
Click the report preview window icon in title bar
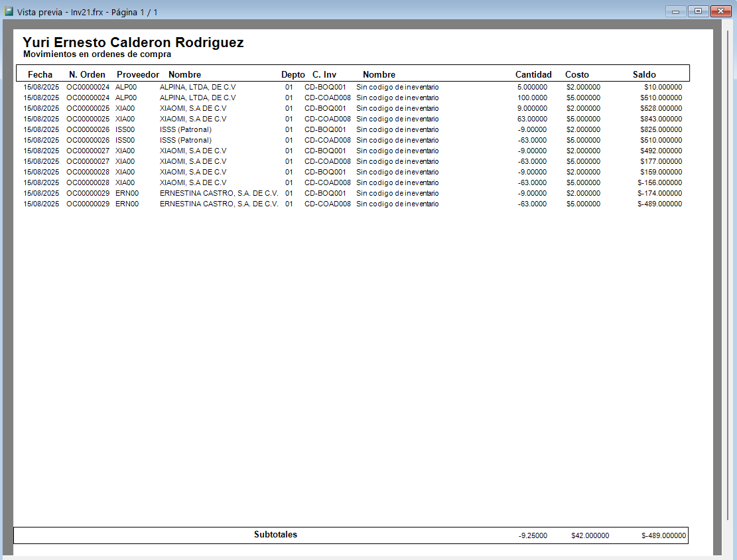coord(9,11)
